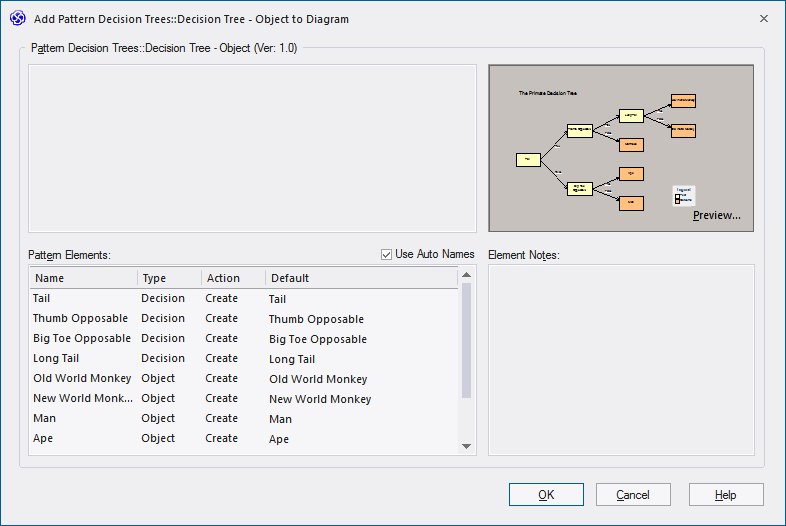Change the Action for Long Tail
The width and height of the screenshot is (786, 526).
pos(222,358)
